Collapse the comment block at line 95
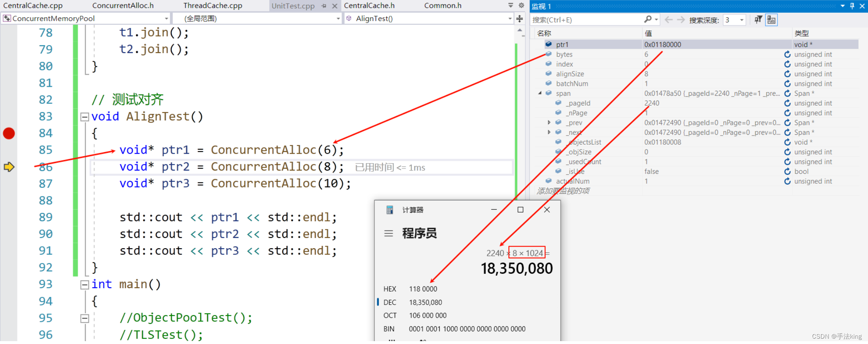 click(85, 319)
